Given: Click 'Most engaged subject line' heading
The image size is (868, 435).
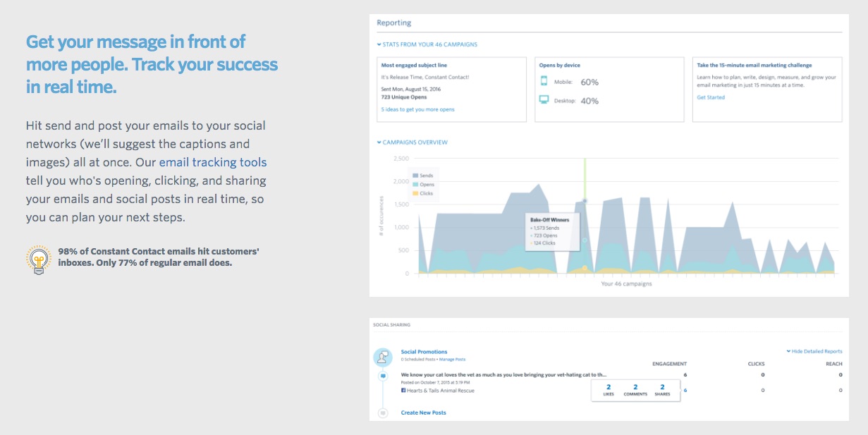Looking at the screenshot, I should [x=415, y=66].
